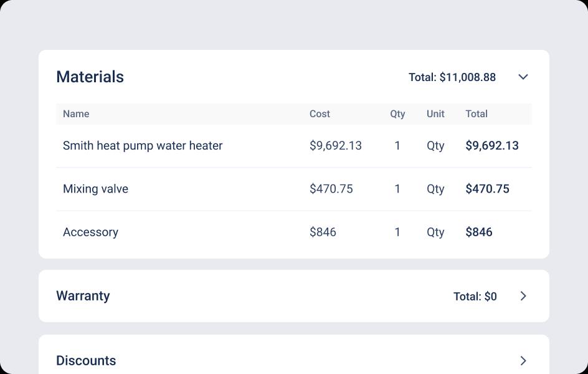Click quantity of the water heater row
588x374 pixels.
(397, 145)
